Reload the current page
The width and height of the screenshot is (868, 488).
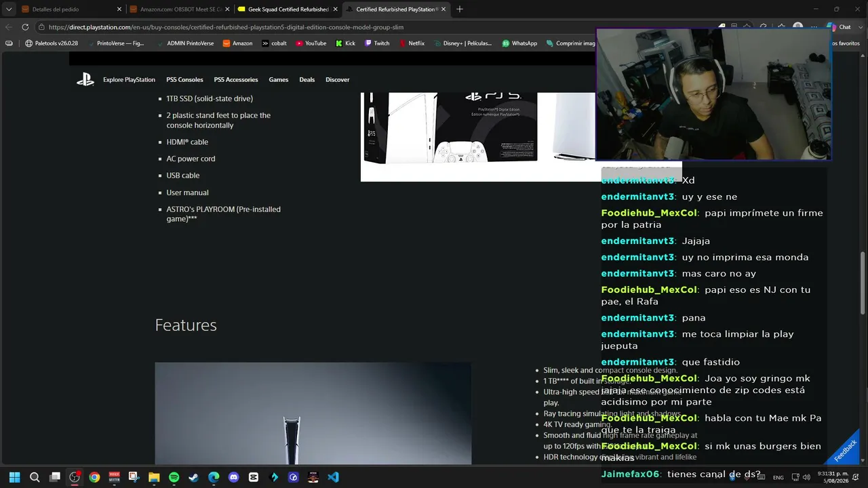[x=25, y=27]
